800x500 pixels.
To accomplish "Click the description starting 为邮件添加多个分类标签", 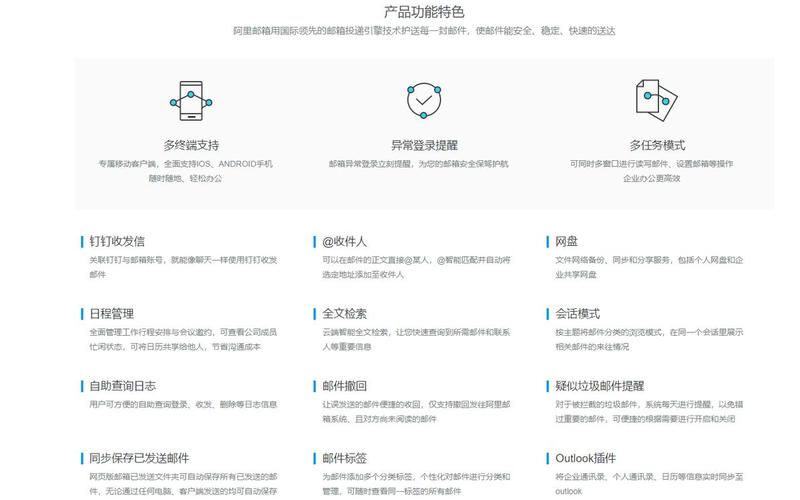I will (416, 484).
